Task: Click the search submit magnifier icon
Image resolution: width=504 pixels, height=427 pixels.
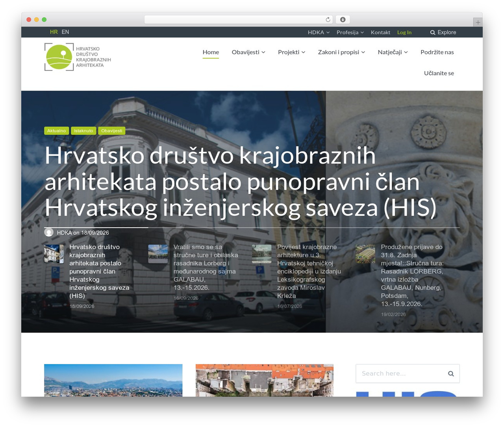Action: (451, 373)
